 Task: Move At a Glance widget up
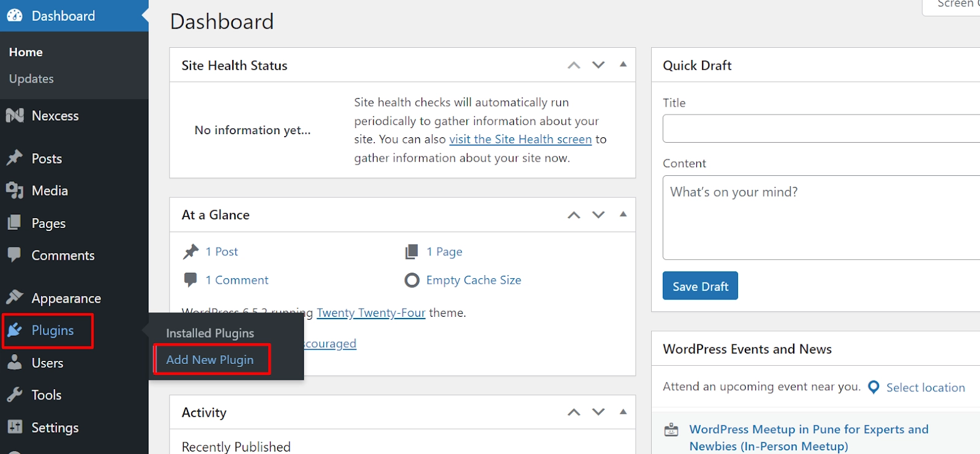click(574, 214)
